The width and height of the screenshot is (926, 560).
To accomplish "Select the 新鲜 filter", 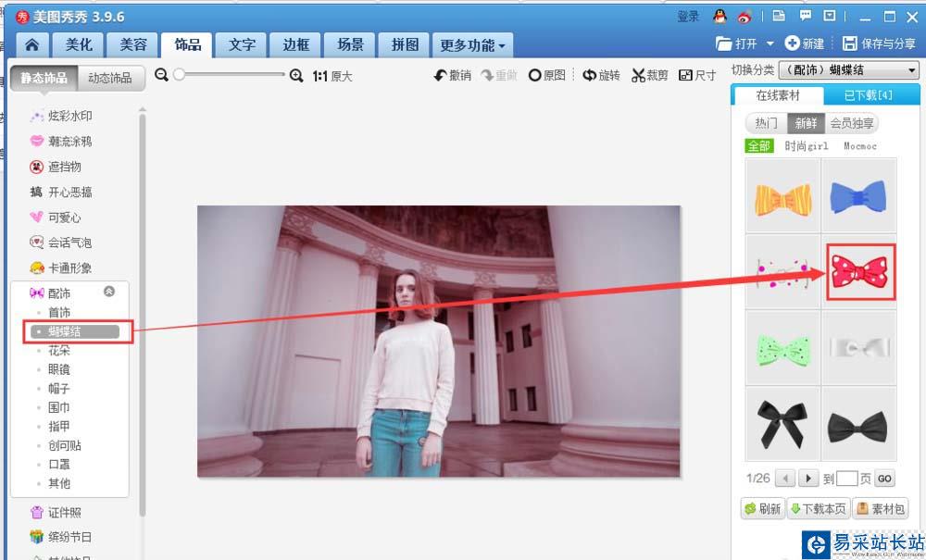I will 806,123.
